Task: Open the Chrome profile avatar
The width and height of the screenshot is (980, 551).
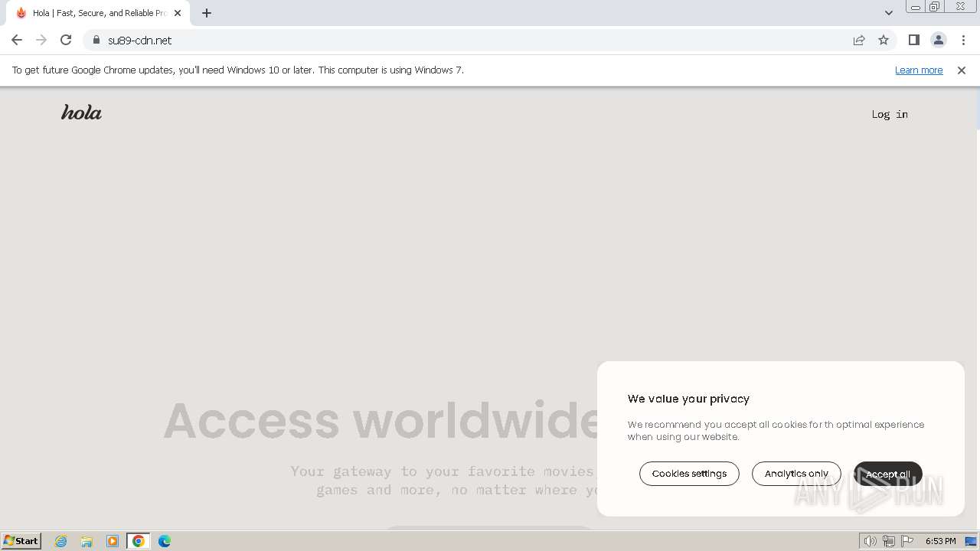Action: [938, 40]
